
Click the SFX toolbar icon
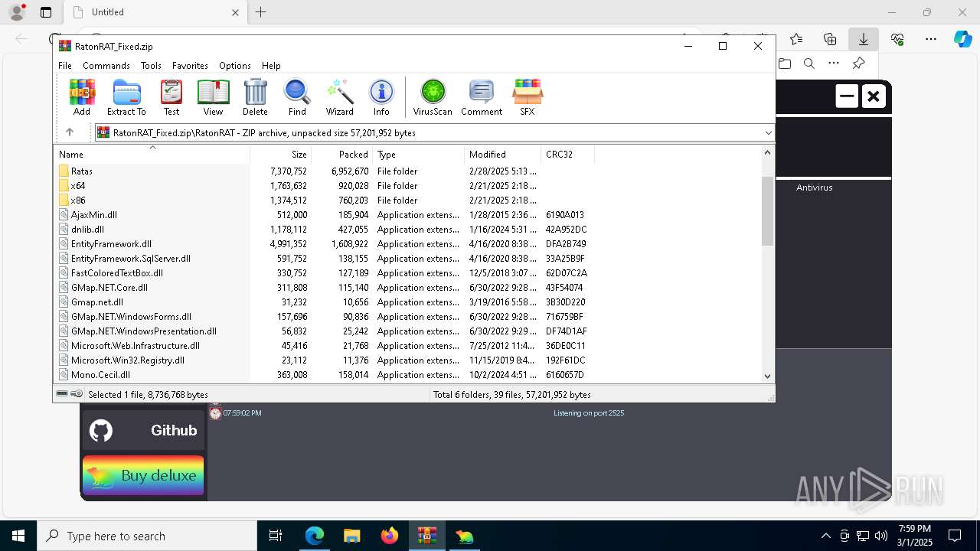coord(528,97)
